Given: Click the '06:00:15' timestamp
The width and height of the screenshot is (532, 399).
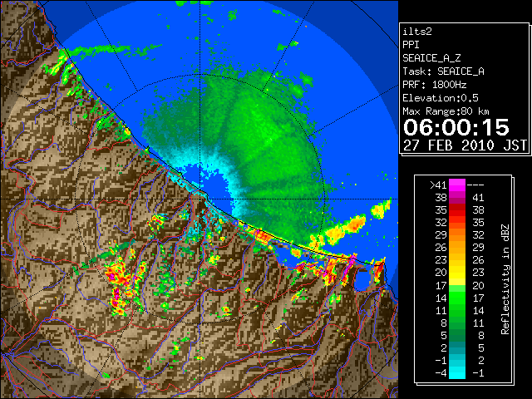Looking at the screenshot, I should [x=456, y=127].
